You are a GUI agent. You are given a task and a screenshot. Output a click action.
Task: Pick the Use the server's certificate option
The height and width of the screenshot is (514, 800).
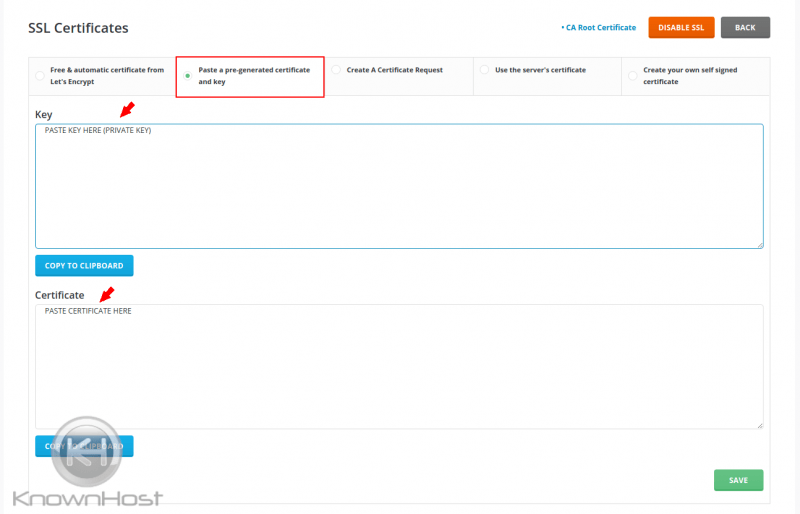485,70
